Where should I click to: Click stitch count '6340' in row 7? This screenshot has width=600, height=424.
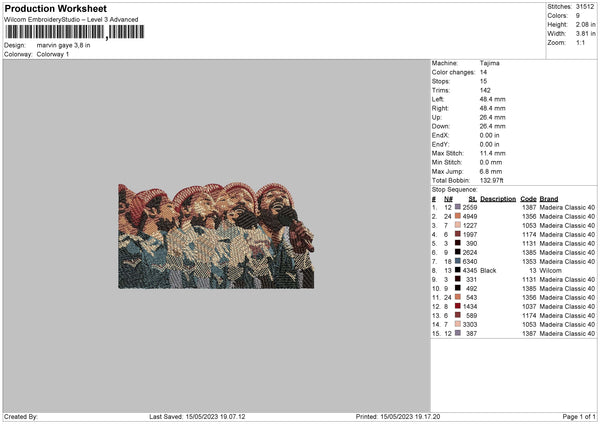pos(470,261)
